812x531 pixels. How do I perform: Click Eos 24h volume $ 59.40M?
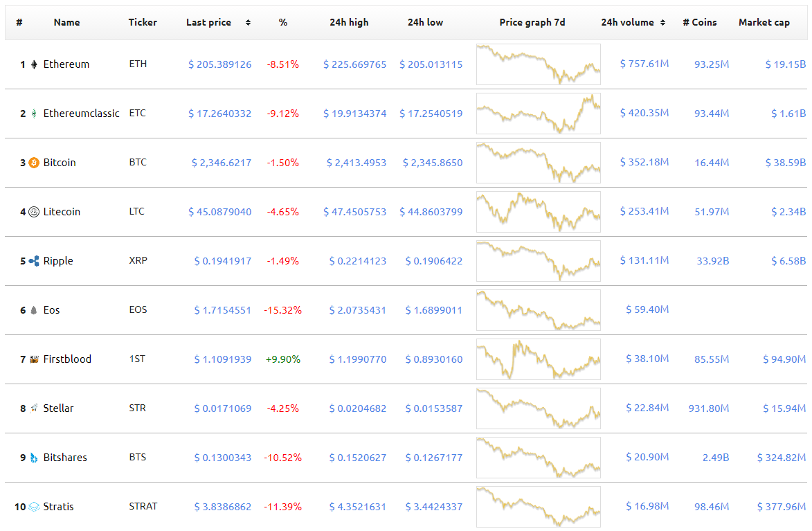pyautogui.click(x=647, y=309)
